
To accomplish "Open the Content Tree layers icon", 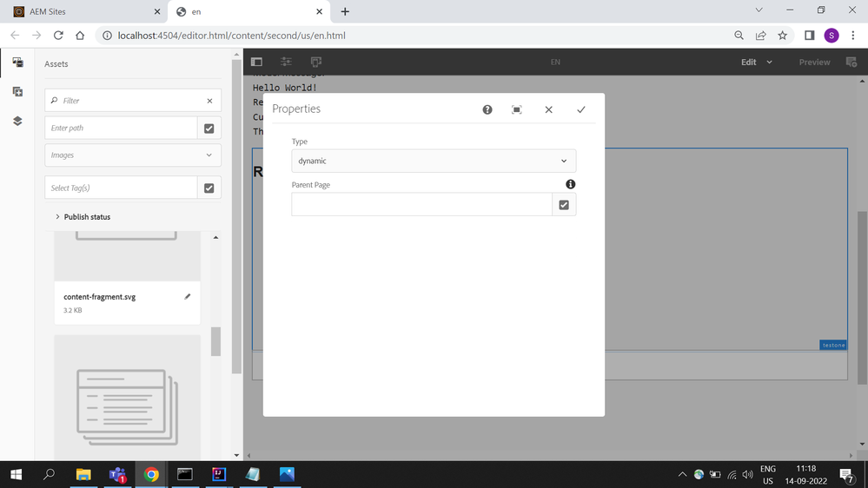I will 17,121.
